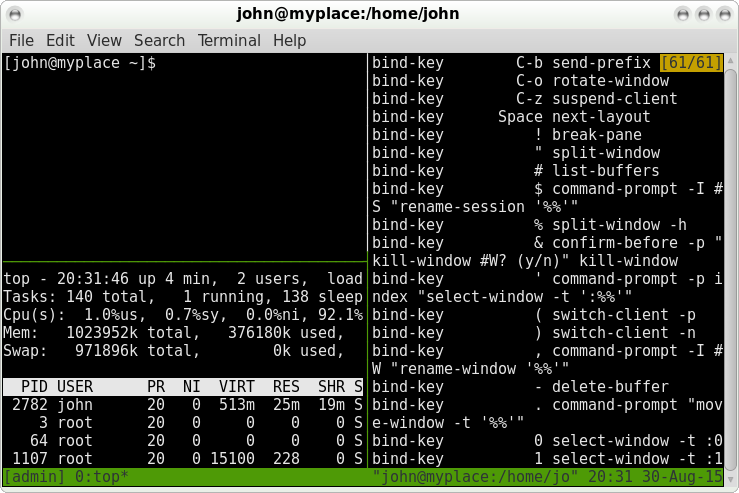Image resolution: width=739 pixels, height=493 pixels.
Task: Open the View menu
Action: (x=104, y=41)
